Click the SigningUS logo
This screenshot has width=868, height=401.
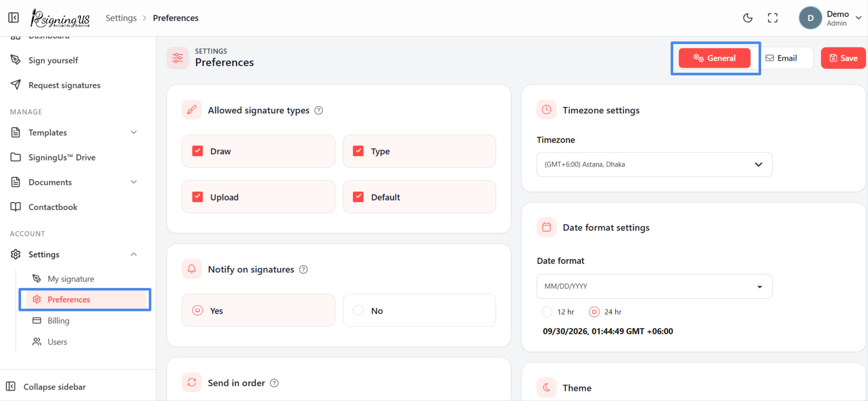(60, 18)
